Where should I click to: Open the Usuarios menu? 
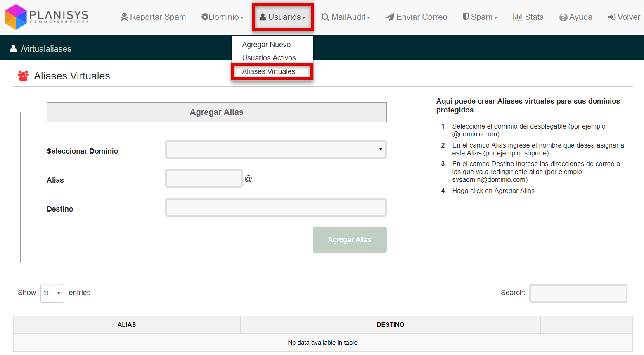[283, 17]
